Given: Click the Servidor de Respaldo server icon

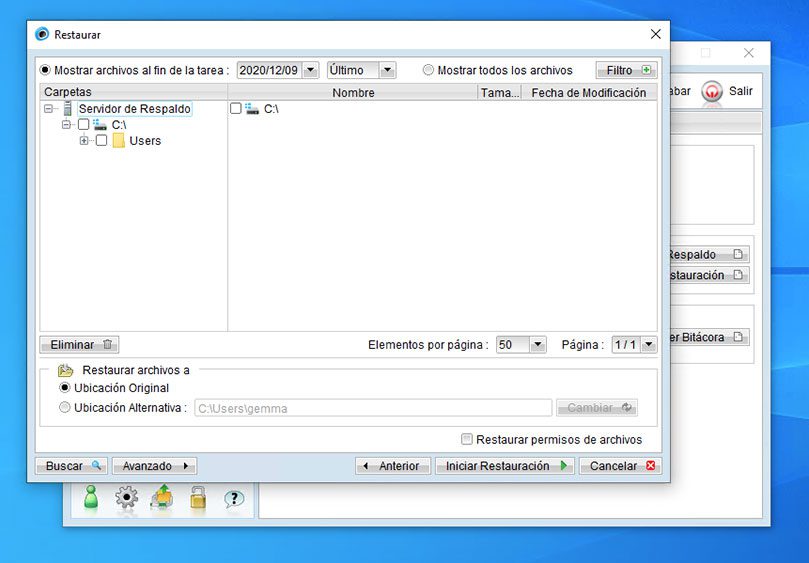Looking at the screenshot, I should 68,109.
